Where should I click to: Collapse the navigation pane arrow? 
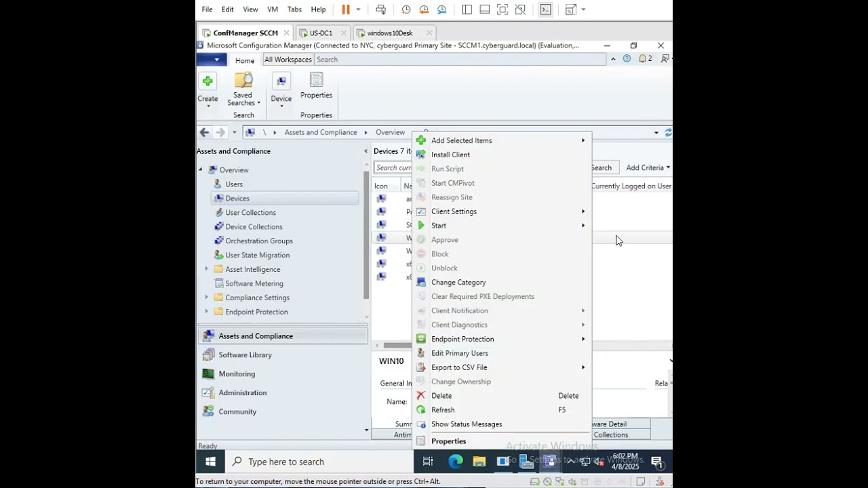pyautogui.click(x=366, y=151)
